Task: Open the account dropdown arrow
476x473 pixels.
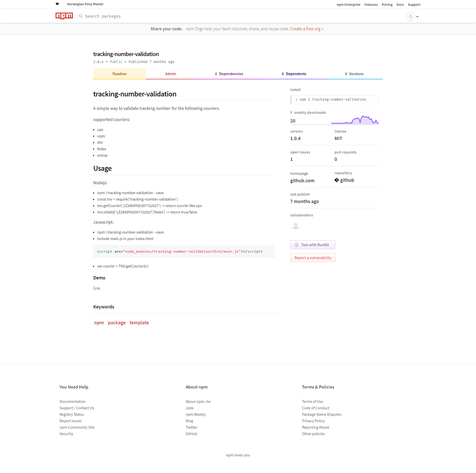Action: tap(417, 16)
